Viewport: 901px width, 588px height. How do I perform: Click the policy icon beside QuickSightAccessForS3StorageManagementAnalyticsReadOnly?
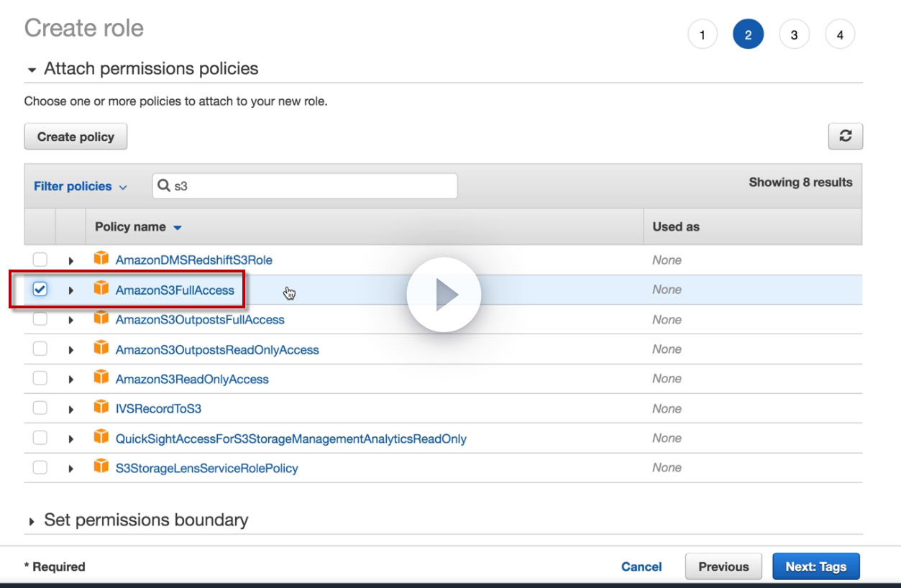(101, 438)
